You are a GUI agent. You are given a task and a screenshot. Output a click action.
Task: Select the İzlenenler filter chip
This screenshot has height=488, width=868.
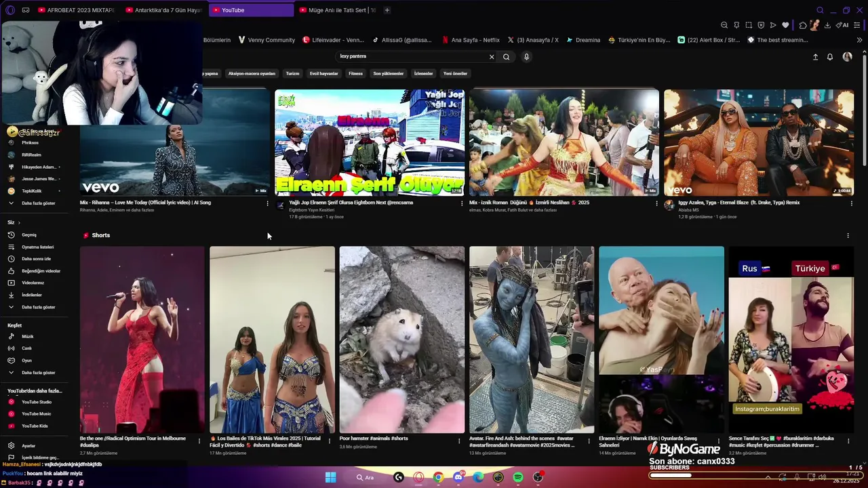pyautogui.click(x=423, y=74)
